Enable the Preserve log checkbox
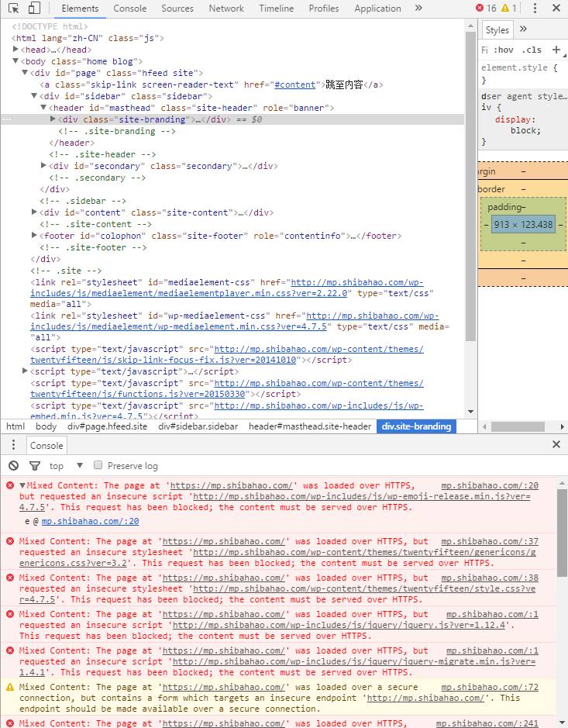This screenshot has width=568, height=728. pos(98,465)
